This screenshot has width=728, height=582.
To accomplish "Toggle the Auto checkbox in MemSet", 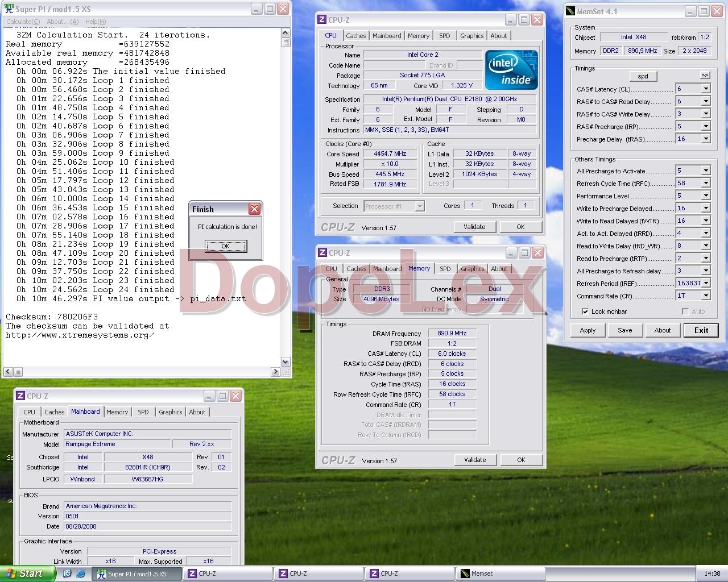I will [685, 311].
